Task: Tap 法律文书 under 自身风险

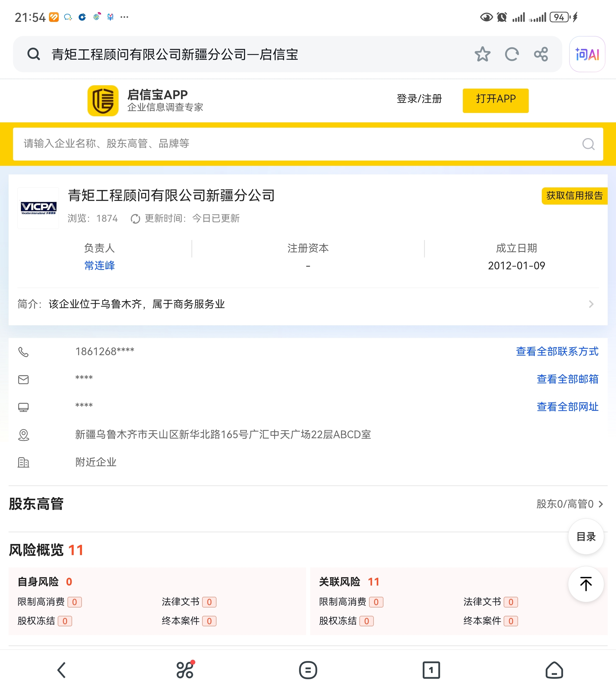Action: [189, 602]
